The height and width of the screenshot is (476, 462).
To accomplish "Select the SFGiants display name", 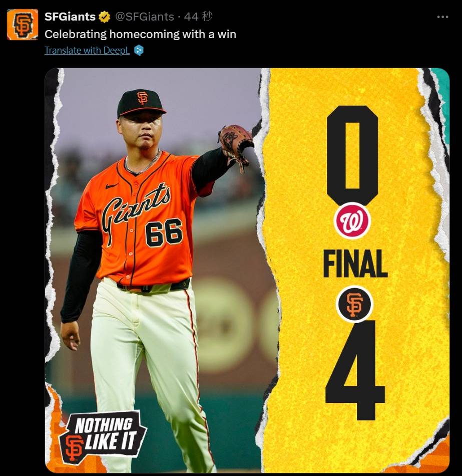I will 70,17.
